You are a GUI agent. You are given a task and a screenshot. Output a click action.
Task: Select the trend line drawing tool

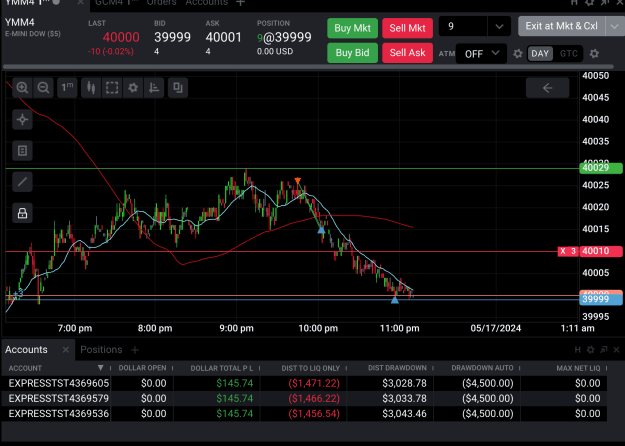coord(22,182)
